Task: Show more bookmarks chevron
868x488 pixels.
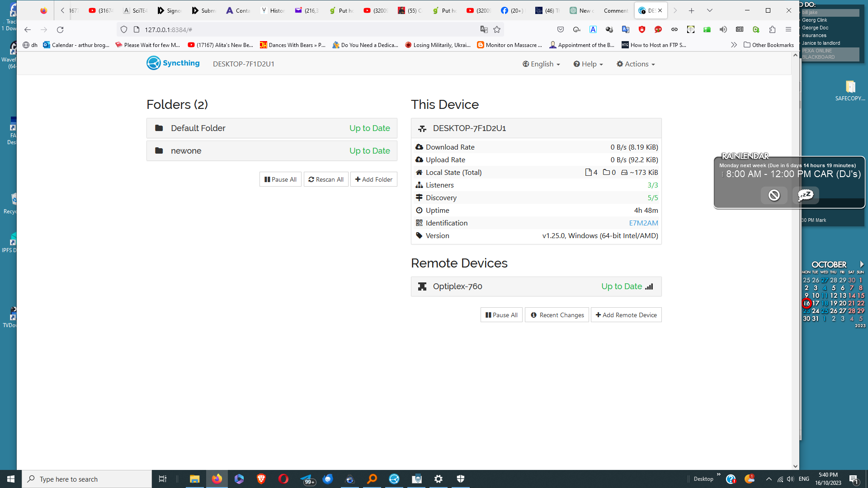Action: [734, 45]
